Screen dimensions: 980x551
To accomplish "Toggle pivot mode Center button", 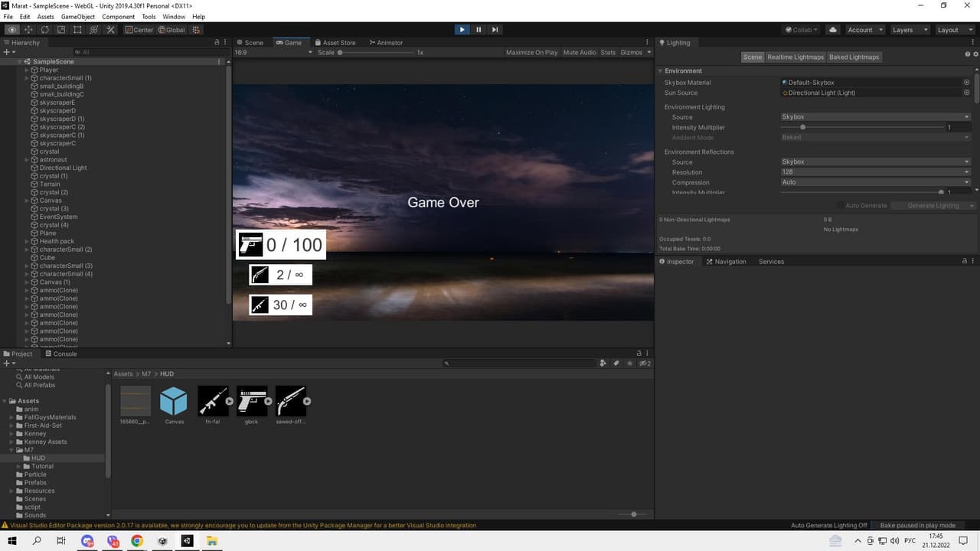I will (139, 30).
